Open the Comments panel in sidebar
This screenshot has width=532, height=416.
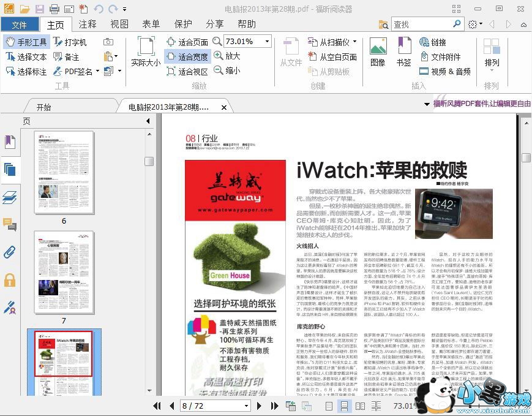tap(10, 224)
